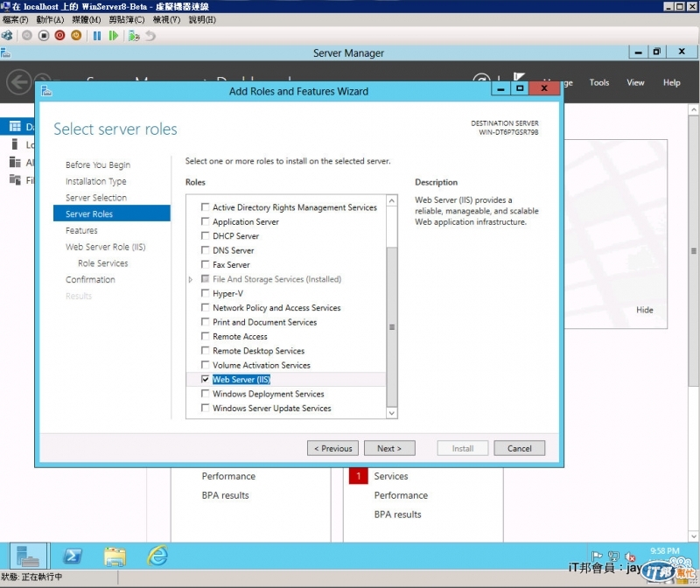Image resolution: width=700 pixels, height=588 pixels.
Task: Check Windows Deployment Services role
Action: tap(205, 394)
